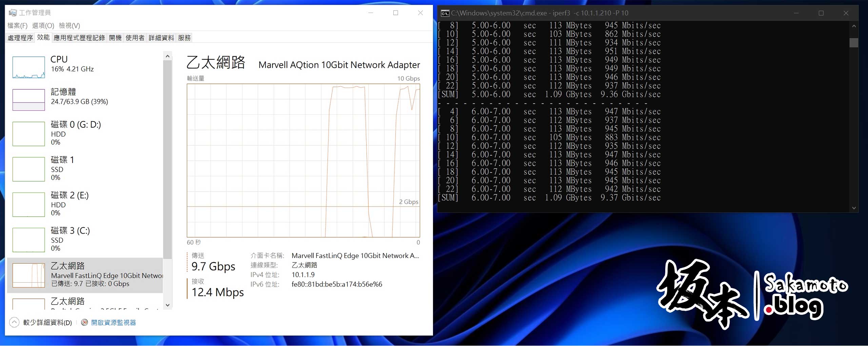This screenshot has width=868, height=346.
Task: Switch to the 處理程序 tab
Action: 20,38
